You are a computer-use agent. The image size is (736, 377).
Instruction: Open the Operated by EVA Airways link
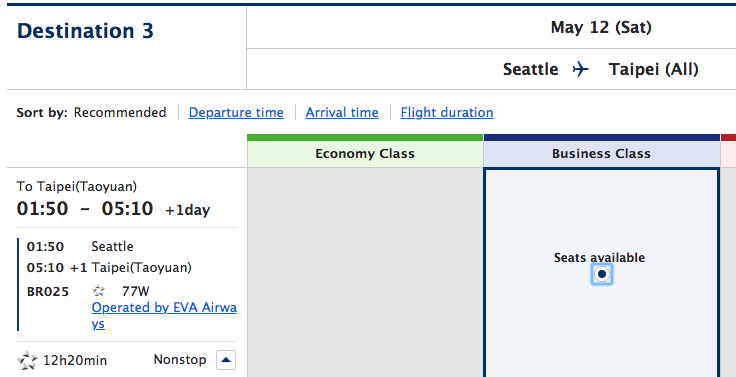click(164, 315)
